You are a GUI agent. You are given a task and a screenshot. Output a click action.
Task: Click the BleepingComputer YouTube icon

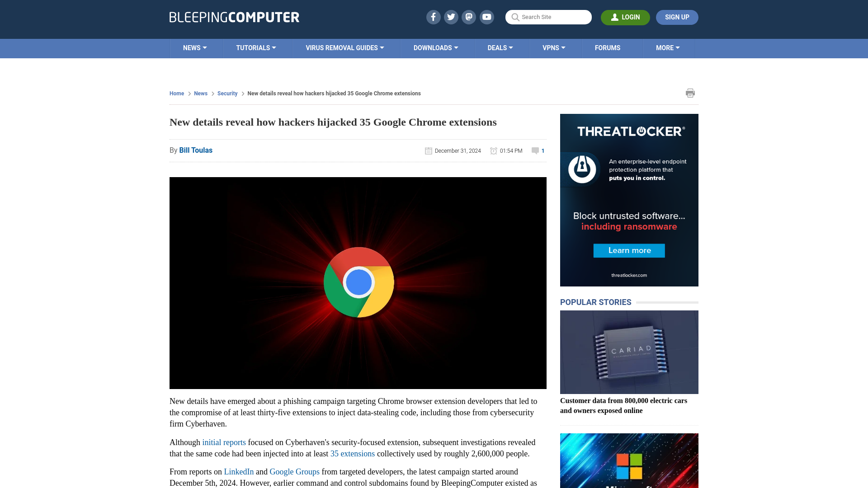486,17
